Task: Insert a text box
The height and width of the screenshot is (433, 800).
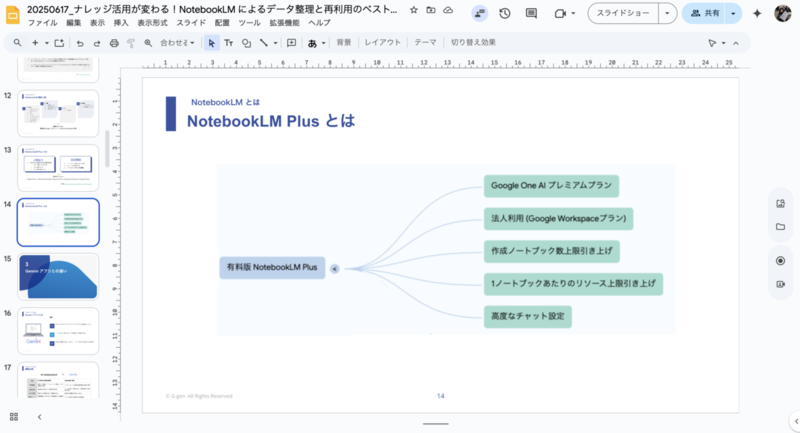Action: [229, 43]
